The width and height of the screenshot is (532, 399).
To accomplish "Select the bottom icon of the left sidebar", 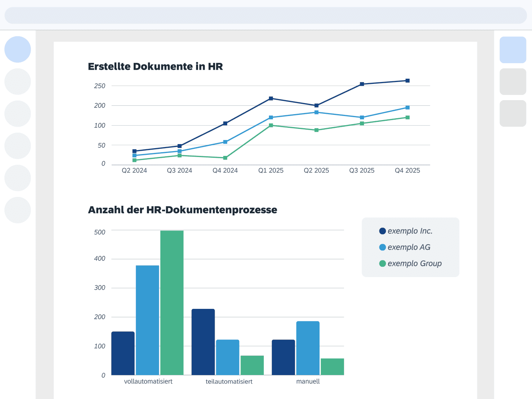I will point(17,210).
